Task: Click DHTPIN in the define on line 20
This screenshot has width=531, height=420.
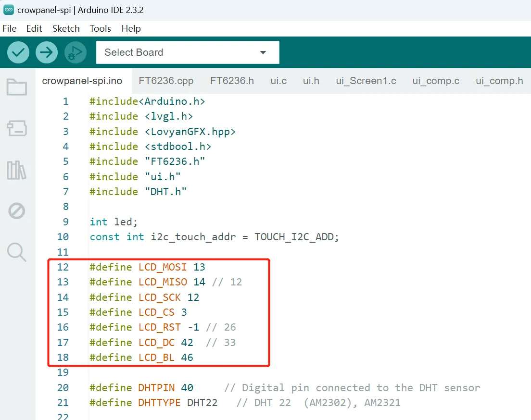Action: [x=156, y=387]
